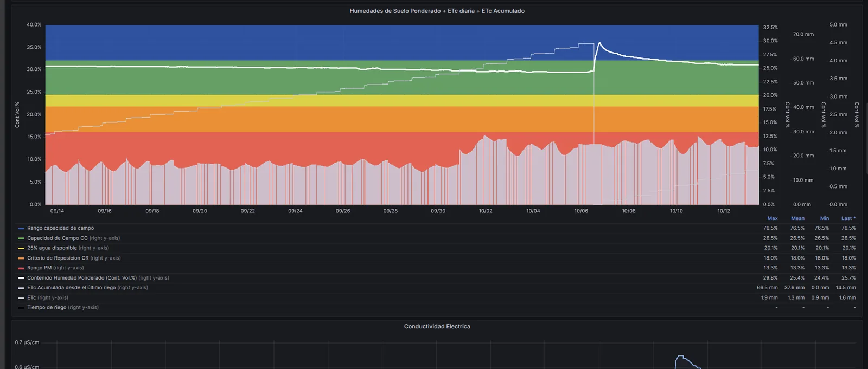Toggle the Criterio de Reposicion CR series
The height and width of the screenshot is (369, 868).
[58, 258]
